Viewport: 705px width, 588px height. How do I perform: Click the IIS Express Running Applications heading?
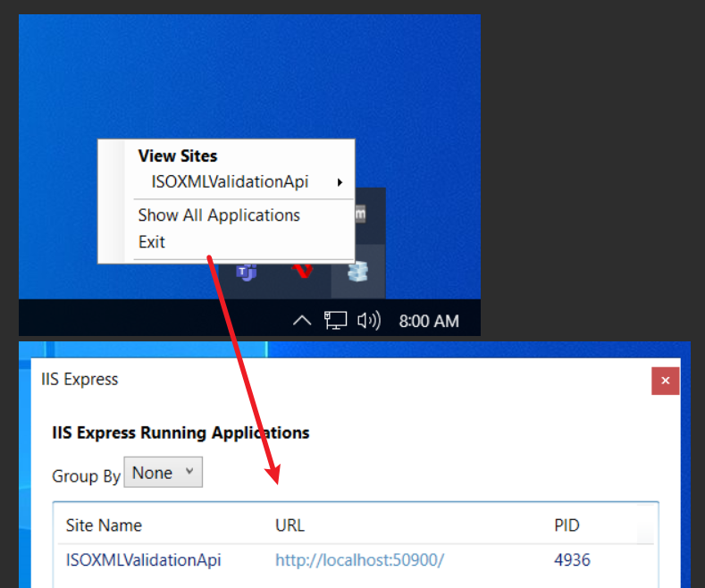point(180,433)
